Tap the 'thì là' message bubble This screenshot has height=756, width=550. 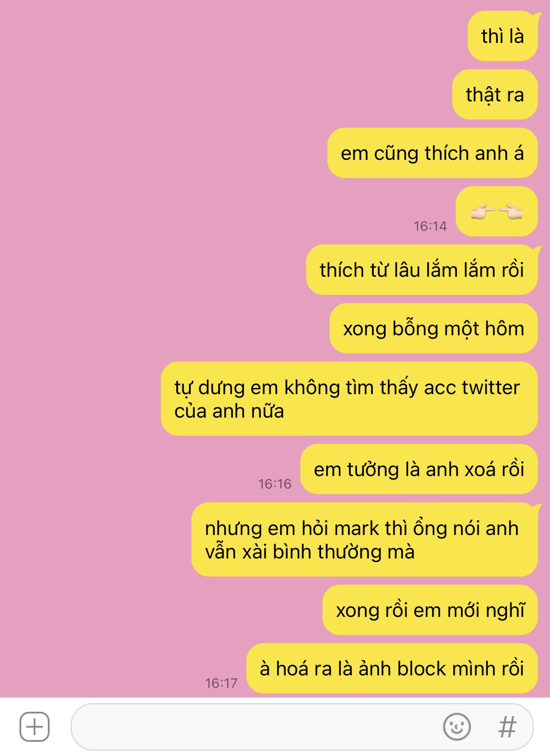(503, 36)
